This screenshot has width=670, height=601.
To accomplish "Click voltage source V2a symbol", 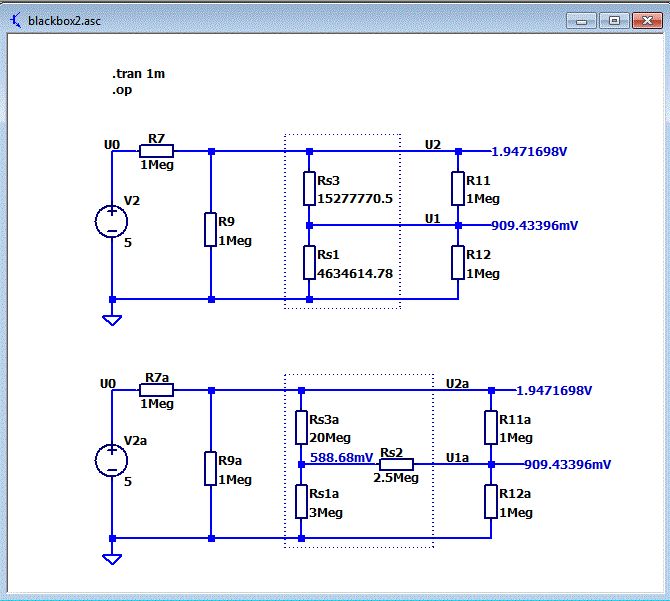I will (112, 460).
